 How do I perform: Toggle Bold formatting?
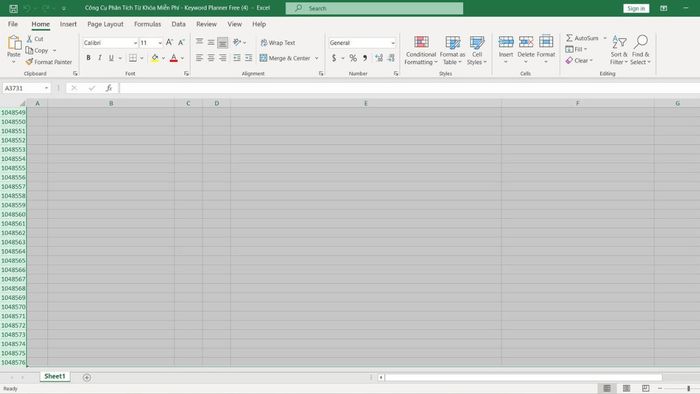click(x=88, y=58)
